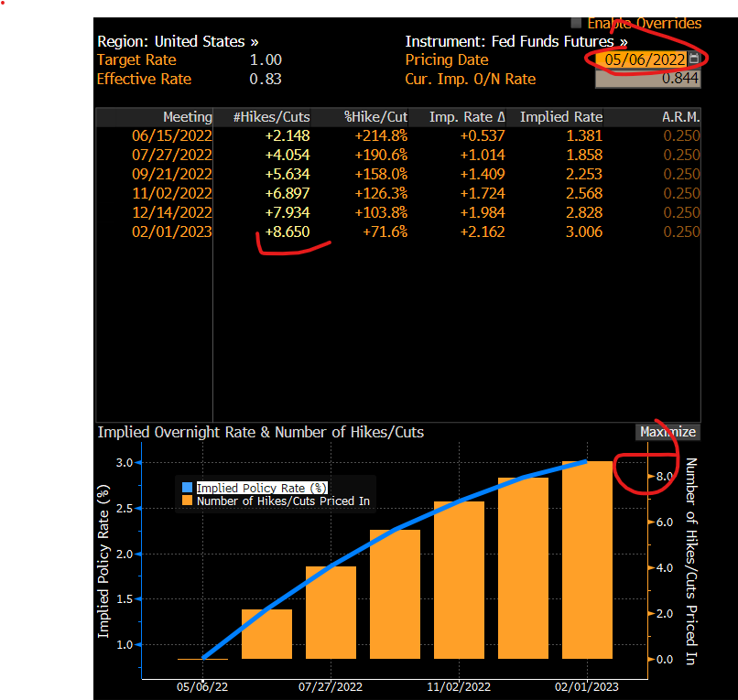Screen dimensions: 738x700
Task: Click the Target Rate value 1.00
Action: click(266, 60)
